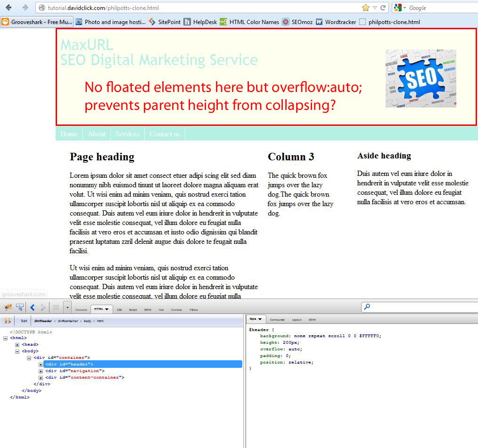Click the "overflow: auto;" style rule
The image size is (478, 448).
281,349
